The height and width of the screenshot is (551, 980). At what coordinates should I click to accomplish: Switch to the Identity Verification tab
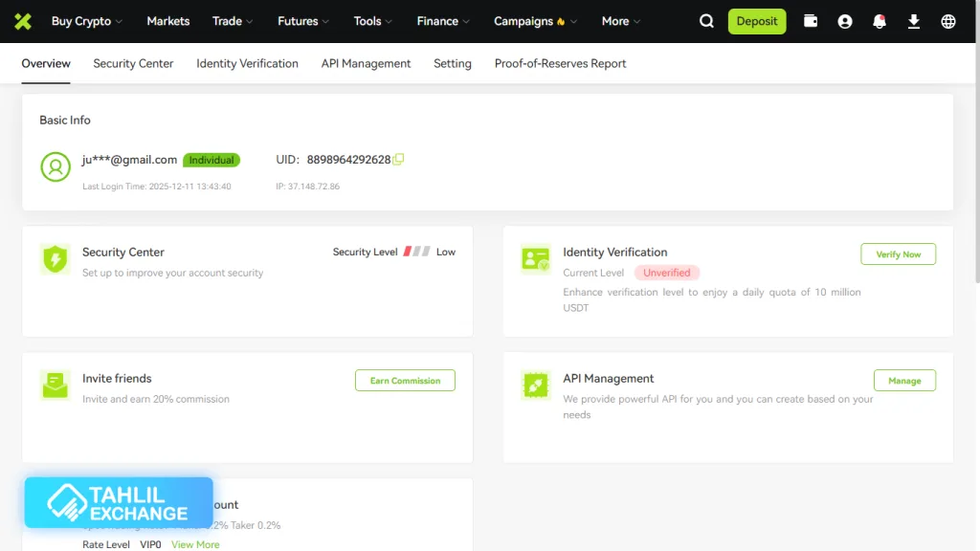point(247,63)
